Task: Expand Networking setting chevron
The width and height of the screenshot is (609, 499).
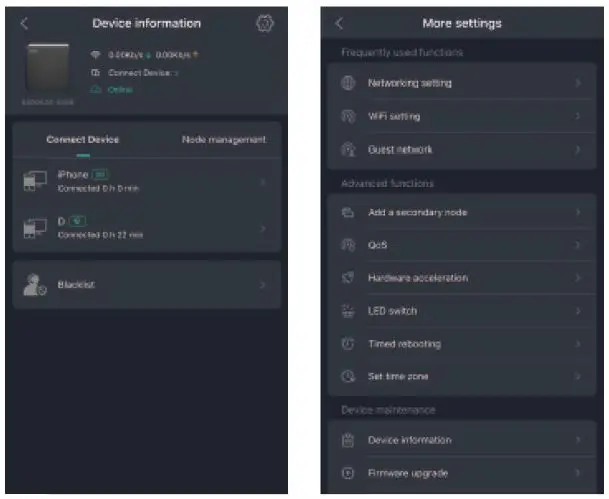Action: click(578, 83)
